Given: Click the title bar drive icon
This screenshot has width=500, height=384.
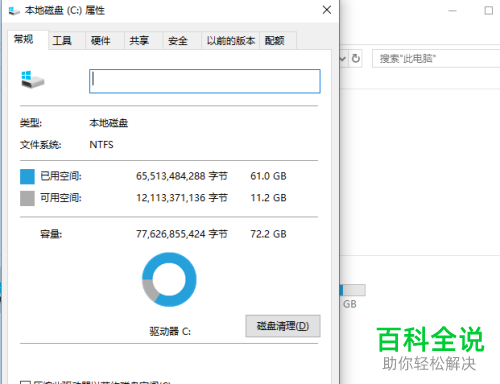Looking at the screenshot, I should point(14,11).
